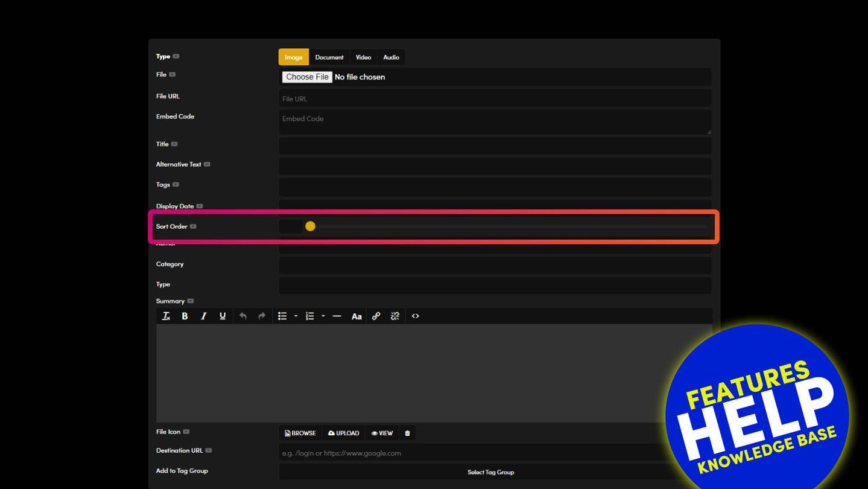
Task: Switch media type to Document
Action: point(329,57)
